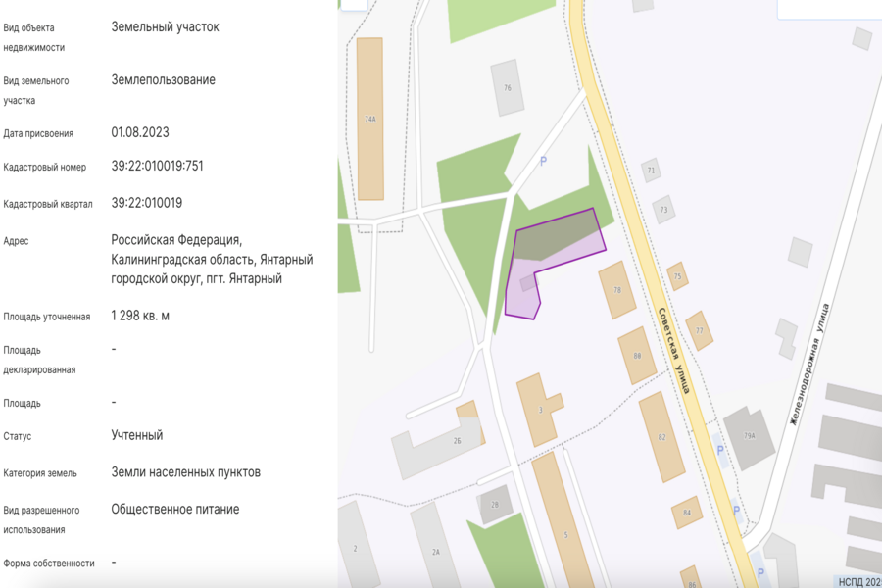Select building 76 on the map
This screenshot has height=588, width=882.
tap(508, 88)
